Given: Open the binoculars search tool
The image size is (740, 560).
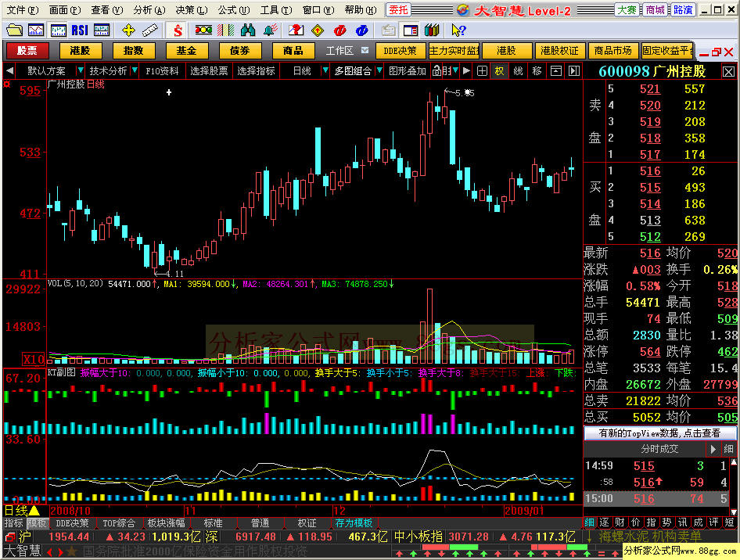Looking at the screenshot, I should (248, 31).
